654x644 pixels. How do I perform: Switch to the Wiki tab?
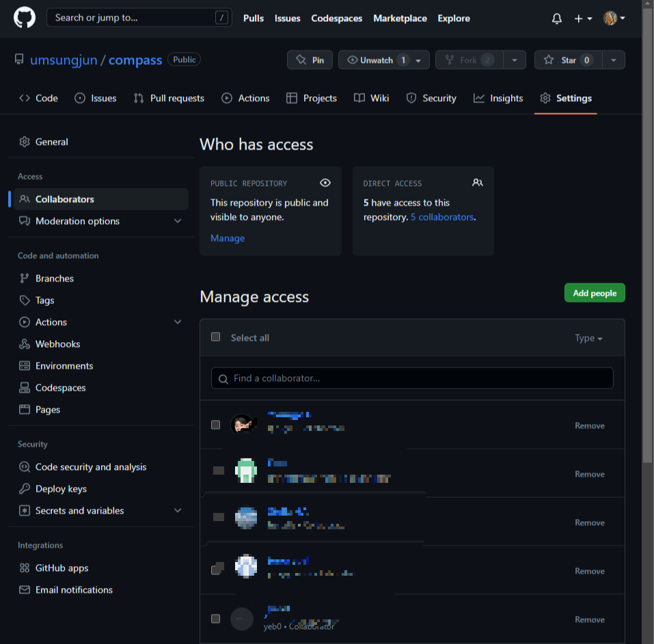click(372, 98)
